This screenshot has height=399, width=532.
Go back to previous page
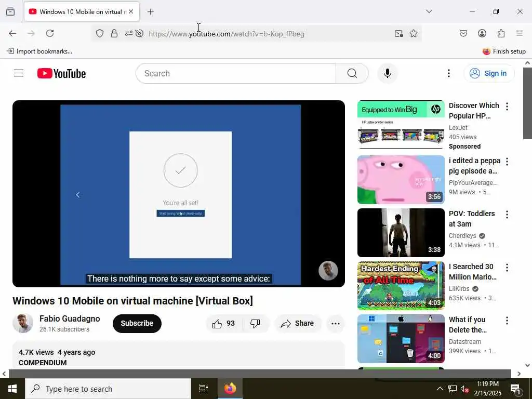click(12, 33)
